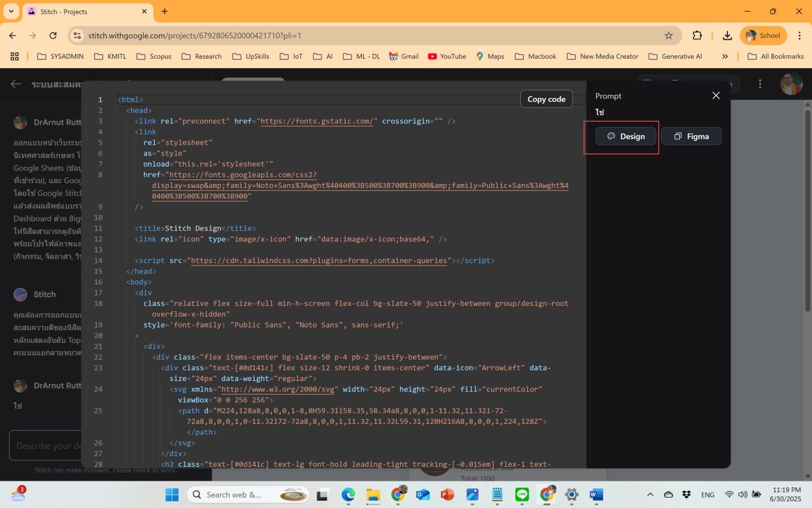Open the user profile avatar

coord(791,84)
